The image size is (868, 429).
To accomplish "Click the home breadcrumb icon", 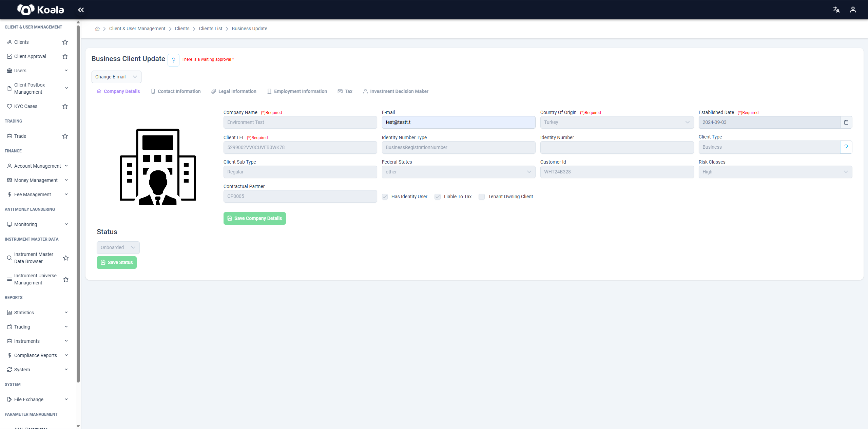I will point(97,29).
